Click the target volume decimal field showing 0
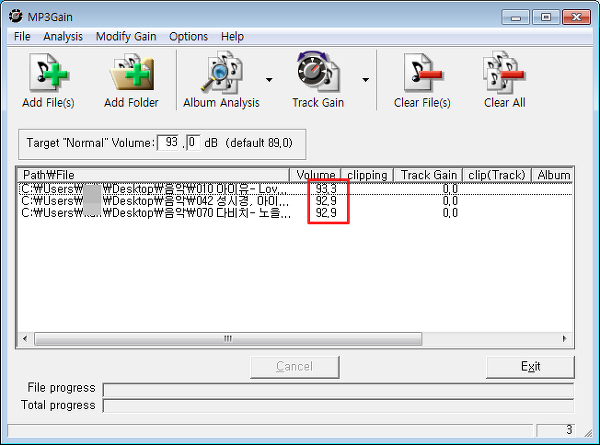The width and height of the screenshot is (600, 445). coord(193,142)
